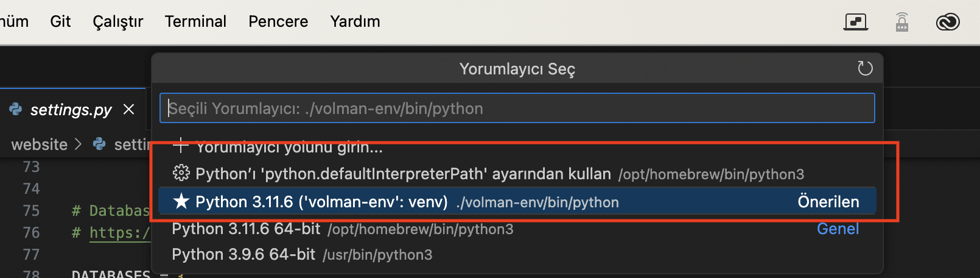Expand the breadcrumb chevron after website

pos(78,144)
